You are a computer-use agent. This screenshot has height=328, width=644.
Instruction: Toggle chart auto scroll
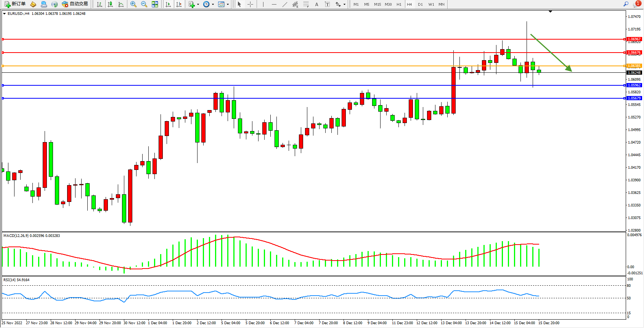[x=168, y=4]
